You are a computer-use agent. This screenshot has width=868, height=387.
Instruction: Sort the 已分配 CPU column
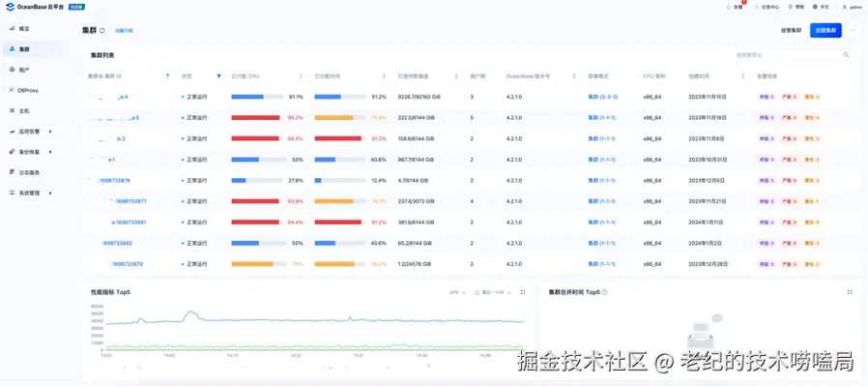click(x=302, y=76)
